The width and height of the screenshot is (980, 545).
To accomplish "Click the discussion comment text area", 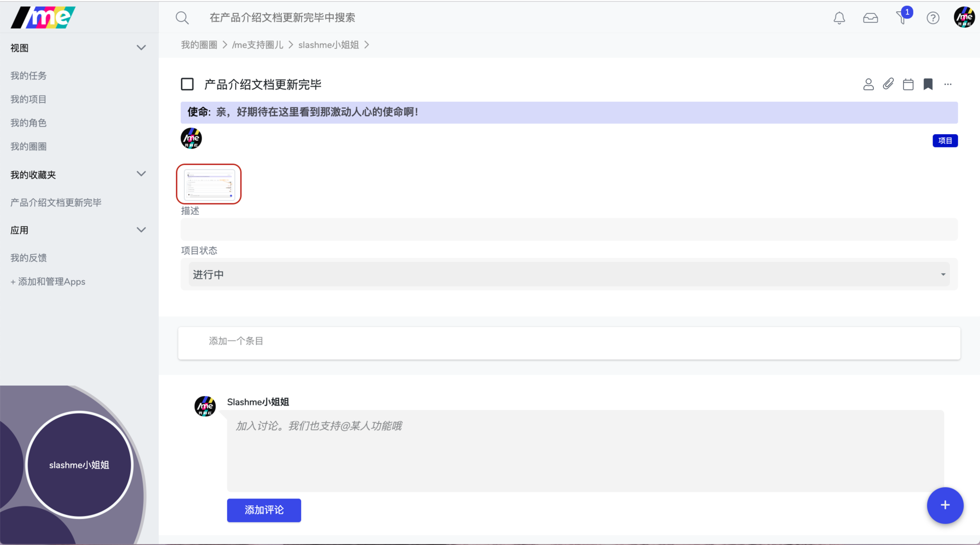I will click(585, 451).
